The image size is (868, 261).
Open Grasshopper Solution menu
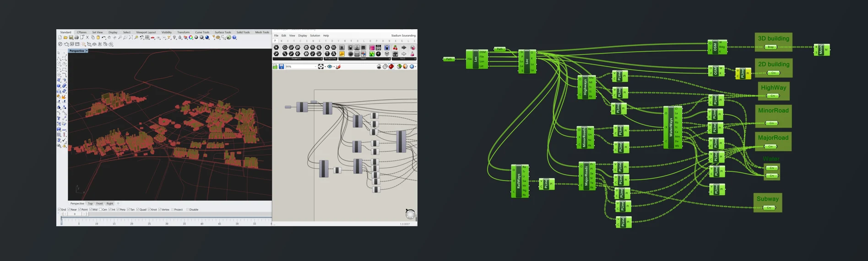[315, 36]
